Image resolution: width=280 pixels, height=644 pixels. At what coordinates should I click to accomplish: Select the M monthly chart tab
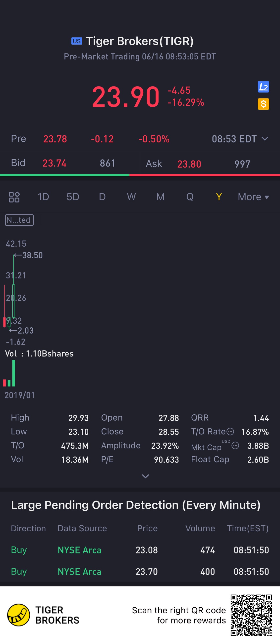tap(161, 197)
